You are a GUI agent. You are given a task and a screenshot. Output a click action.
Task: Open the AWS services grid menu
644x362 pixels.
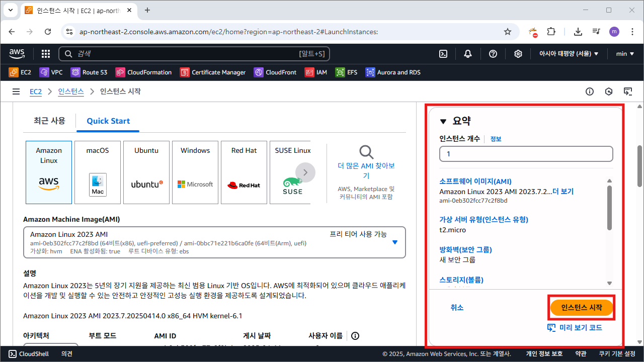[46, 54]
